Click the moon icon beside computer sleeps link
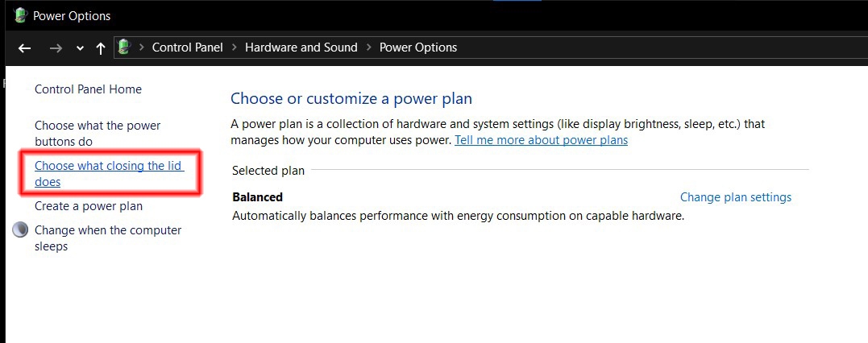The width and height of the screenshot is (868, 343). (x=20, y=230)
